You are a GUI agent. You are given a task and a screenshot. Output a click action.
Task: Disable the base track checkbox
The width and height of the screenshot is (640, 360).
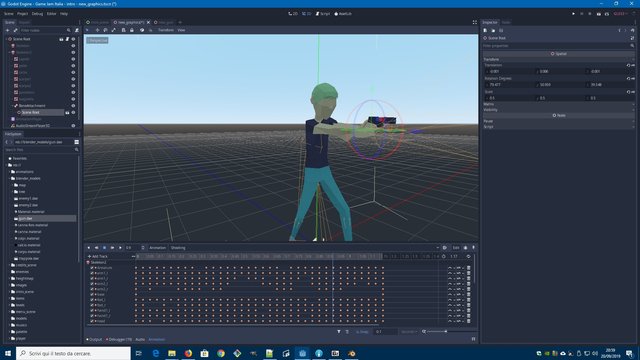click(92, 294)
